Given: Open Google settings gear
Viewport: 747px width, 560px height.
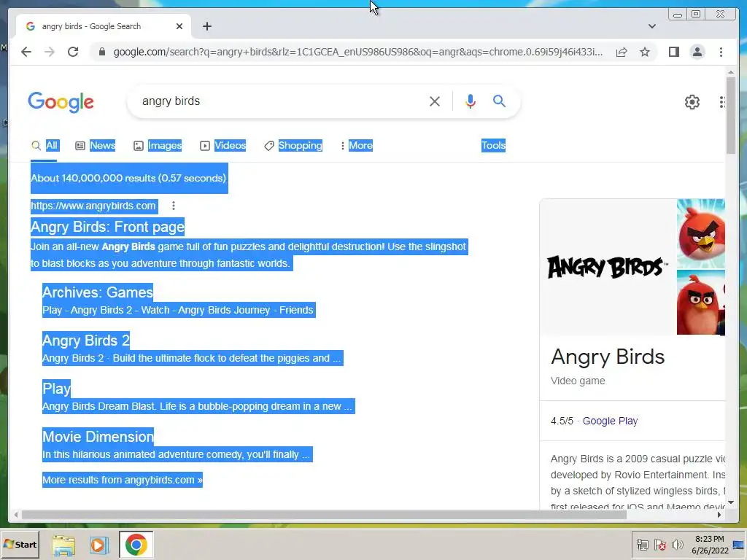Looking at the screenshot, I should click(x=692, y=102).
